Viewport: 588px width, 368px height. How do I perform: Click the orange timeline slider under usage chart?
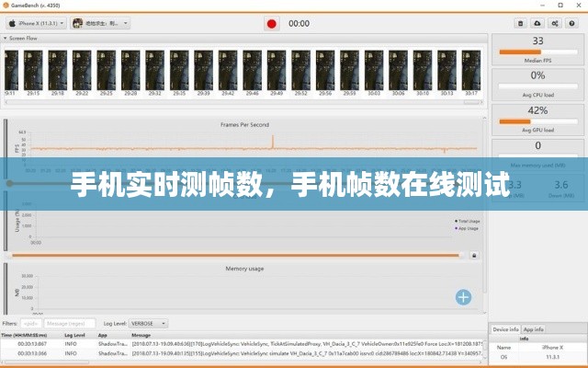click(x=239, y=255)
